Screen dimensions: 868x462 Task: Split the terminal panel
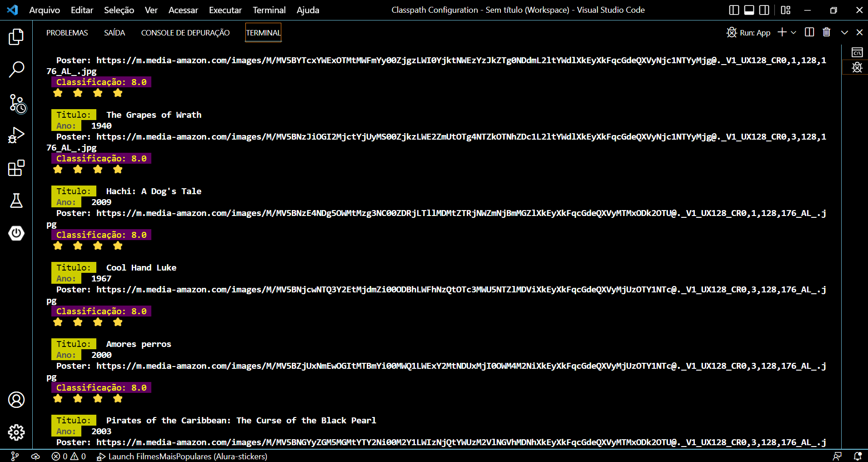(x=809, y=32)
